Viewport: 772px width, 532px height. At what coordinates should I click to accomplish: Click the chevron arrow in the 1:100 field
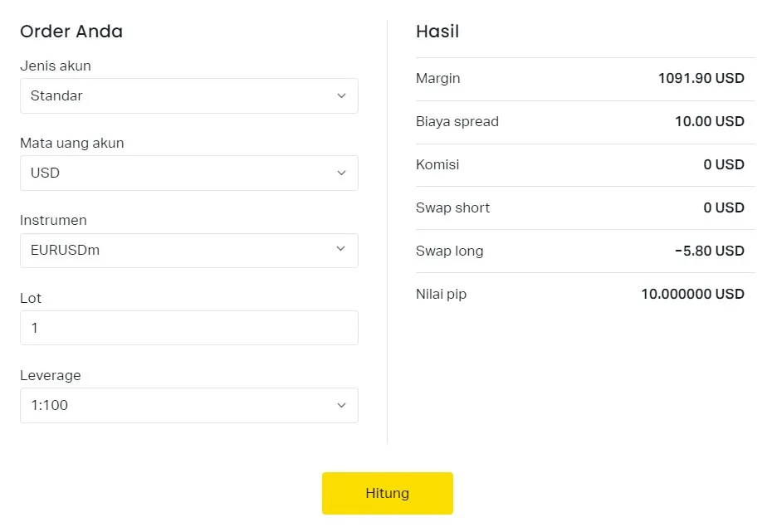tap(341, 406)
